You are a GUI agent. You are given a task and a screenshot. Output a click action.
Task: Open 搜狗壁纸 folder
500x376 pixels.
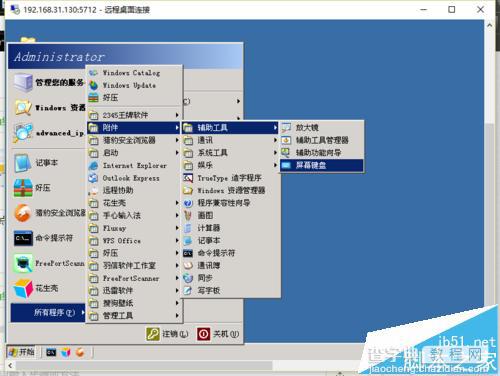click(x=134, y=303)
